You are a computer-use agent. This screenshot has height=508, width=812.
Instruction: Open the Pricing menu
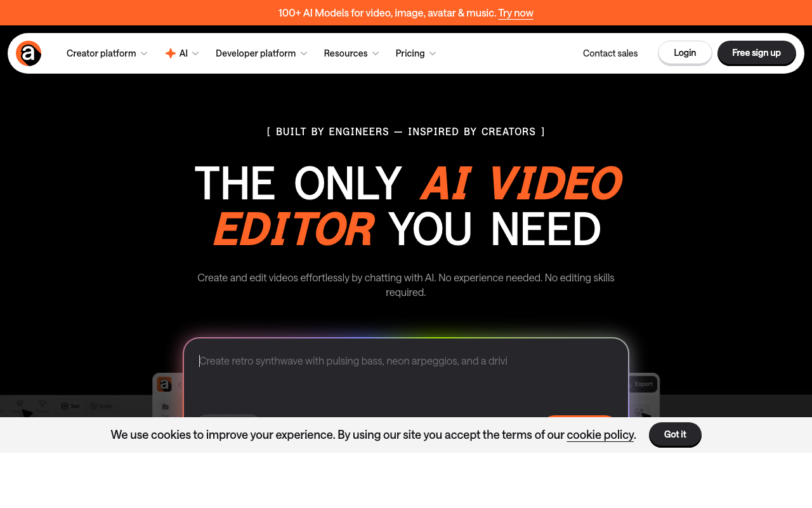(410, 53)
